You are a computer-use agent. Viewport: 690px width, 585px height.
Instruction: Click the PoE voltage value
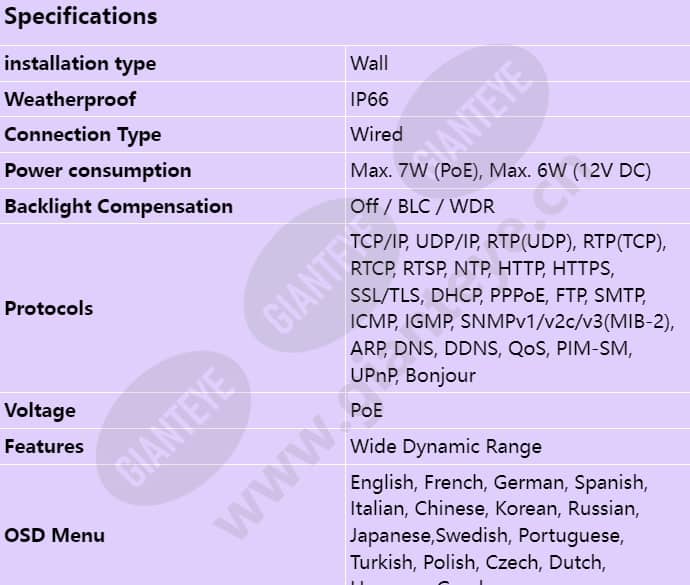coord(367,411)
